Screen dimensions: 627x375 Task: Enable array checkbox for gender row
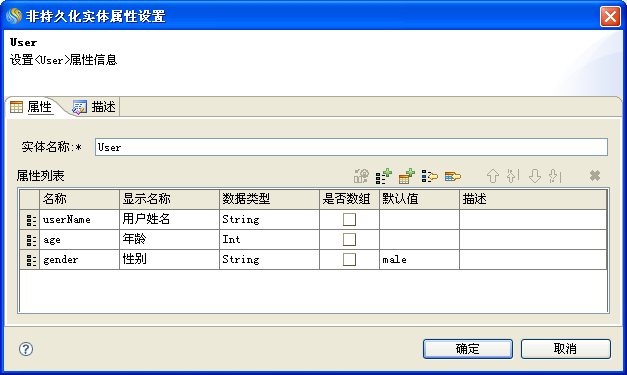[349, 259]
